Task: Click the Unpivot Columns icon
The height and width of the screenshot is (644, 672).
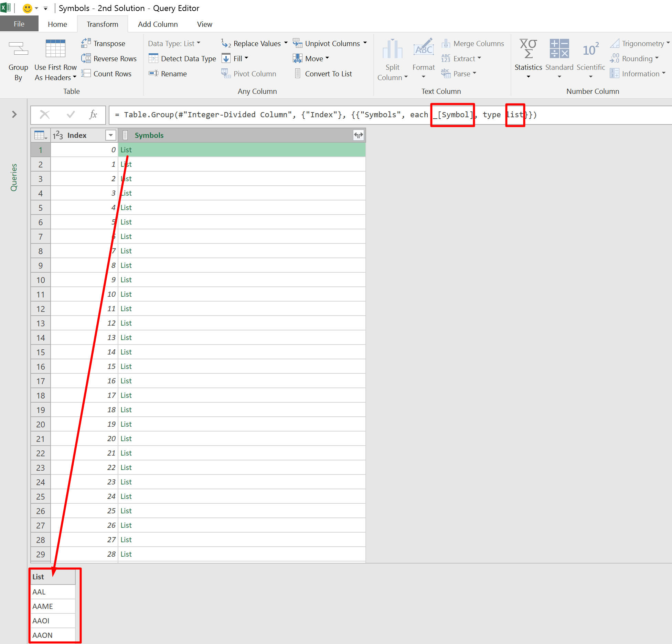Action: pos(298,43)
